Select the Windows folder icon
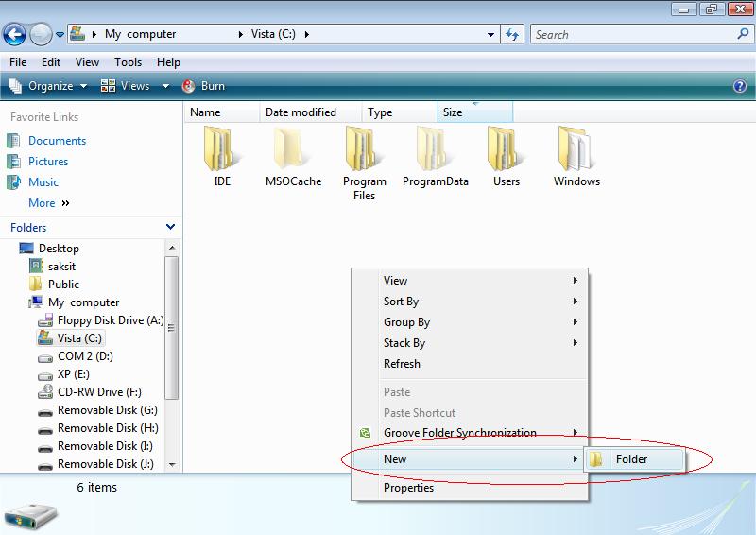Viewport: 756px width, 535px height. click(x=576, y=149)
